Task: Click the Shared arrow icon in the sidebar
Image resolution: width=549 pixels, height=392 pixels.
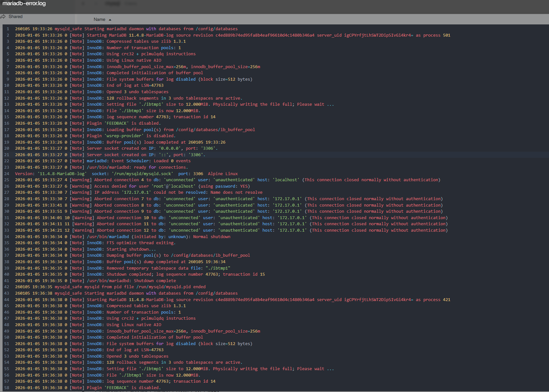Action: pyautogui.click(x=3, y=16)
